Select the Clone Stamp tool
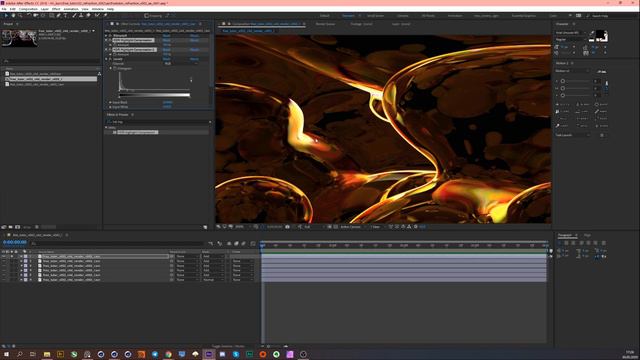 click(81, 16)
